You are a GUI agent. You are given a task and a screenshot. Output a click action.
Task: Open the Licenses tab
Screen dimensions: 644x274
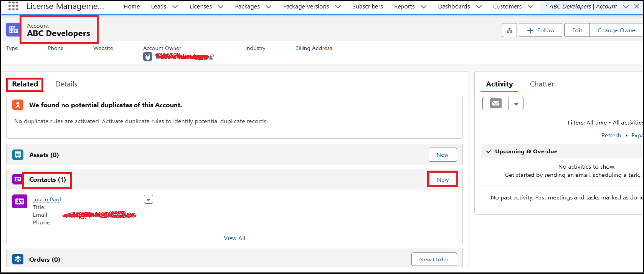click(x=200, y=7)
